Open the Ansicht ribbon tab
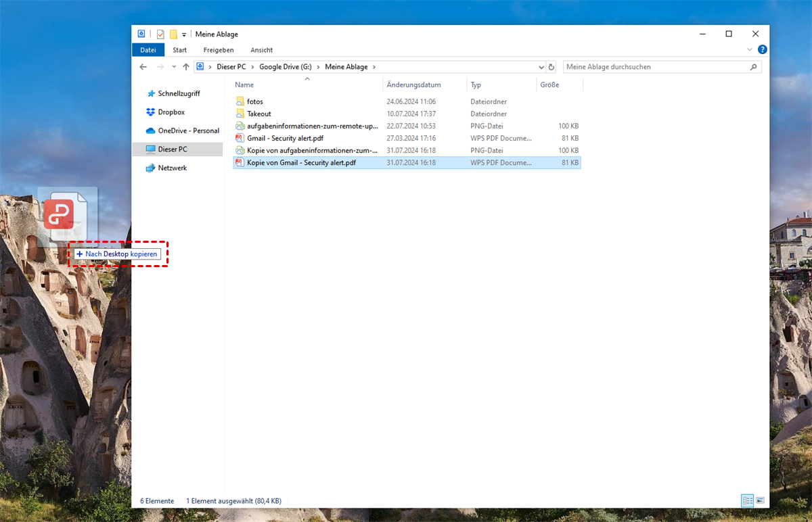 [261, 50]
